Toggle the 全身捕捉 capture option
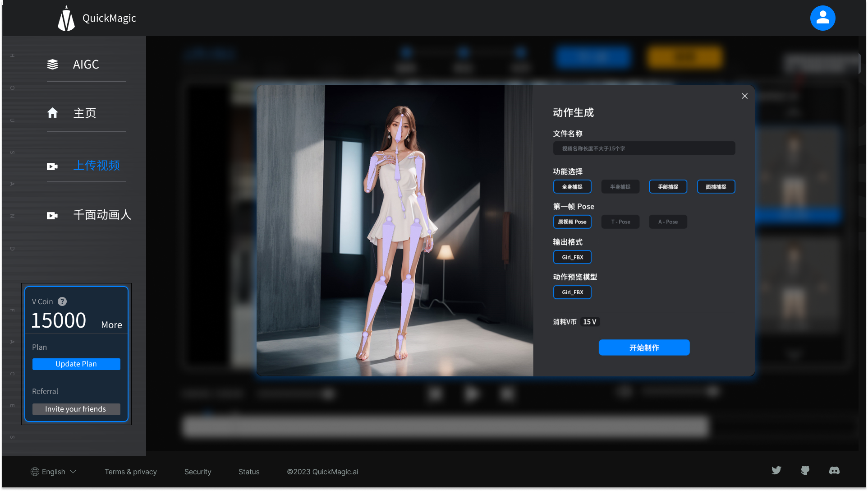 (x=572, y=187)
